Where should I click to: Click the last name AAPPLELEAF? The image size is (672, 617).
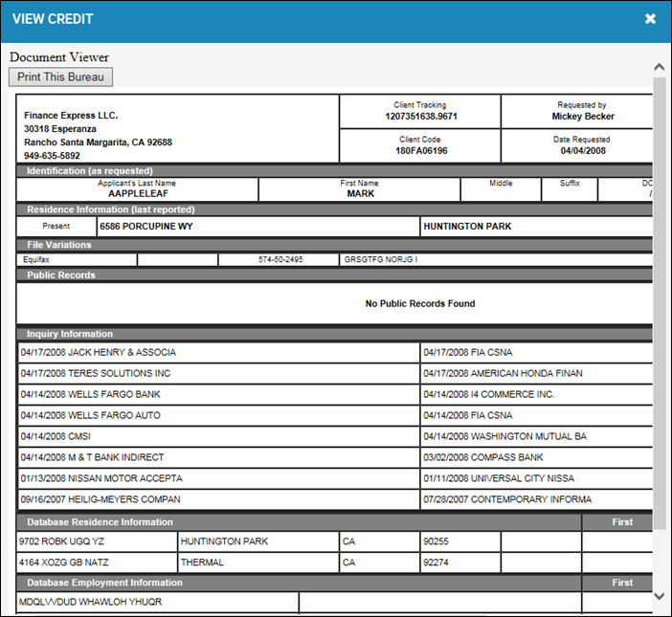[138, 194]
